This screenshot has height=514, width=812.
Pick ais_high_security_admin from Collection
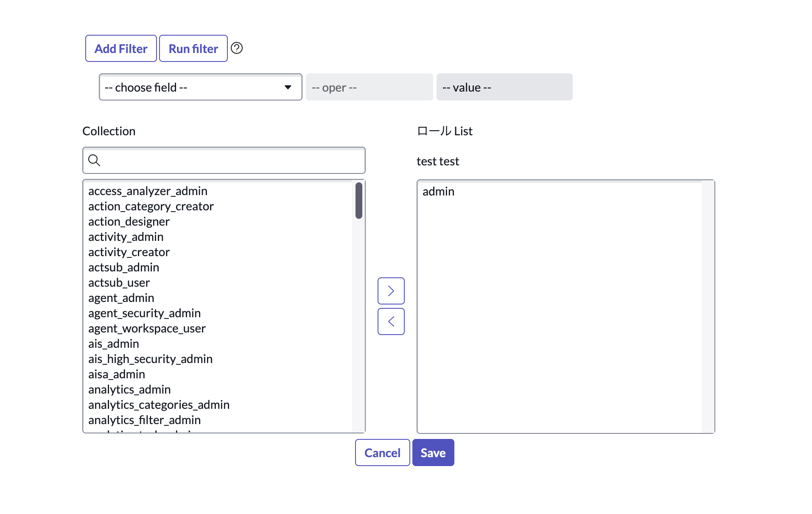click(150, 359)
